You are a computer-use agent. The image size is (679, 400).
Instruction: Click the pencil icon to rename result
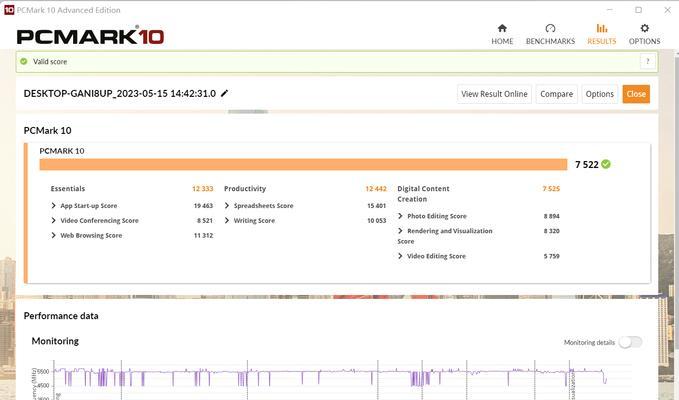click(x=224, y=93)
